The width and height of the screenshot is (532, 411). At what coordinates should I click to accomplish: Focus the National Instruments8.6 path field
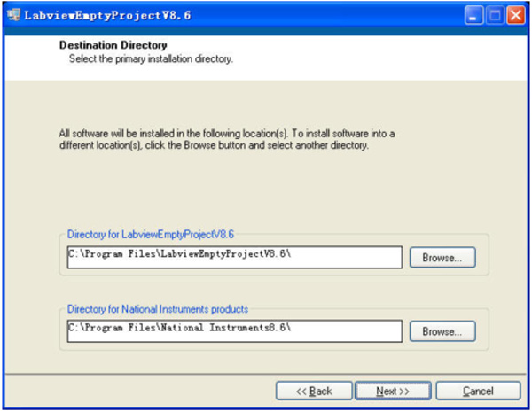(x=235, y=329)
